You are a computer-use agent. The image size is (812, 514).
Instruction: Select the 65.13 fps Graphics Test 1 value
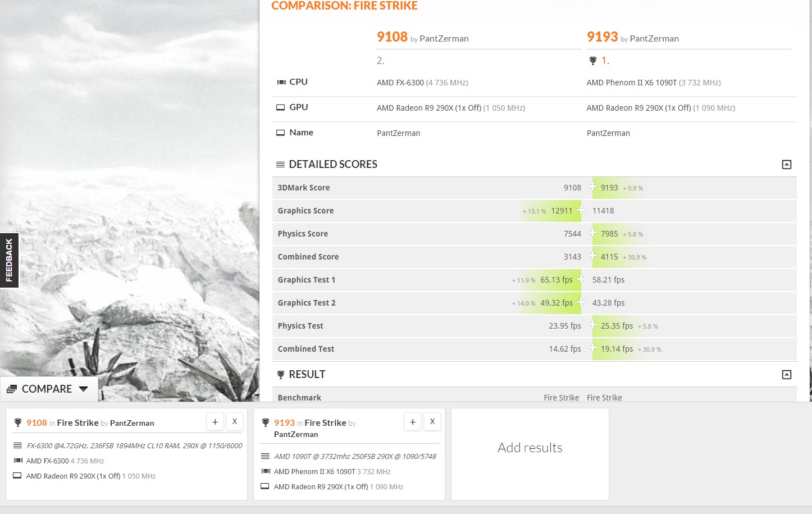pyautogui.click(x=556, y=280)
